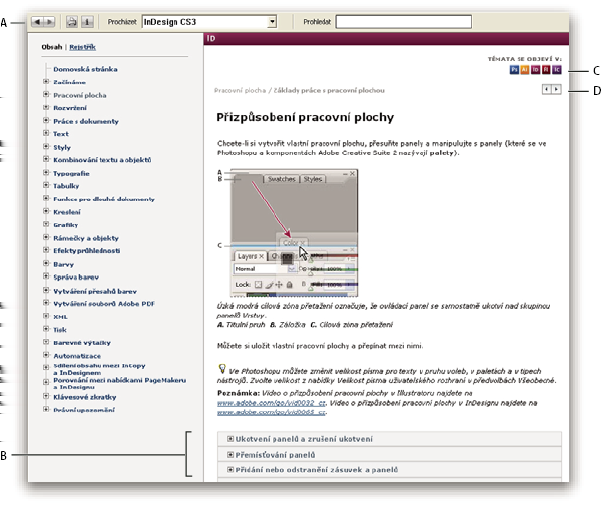Expand the Tisk tree item

tap(46, 329)
